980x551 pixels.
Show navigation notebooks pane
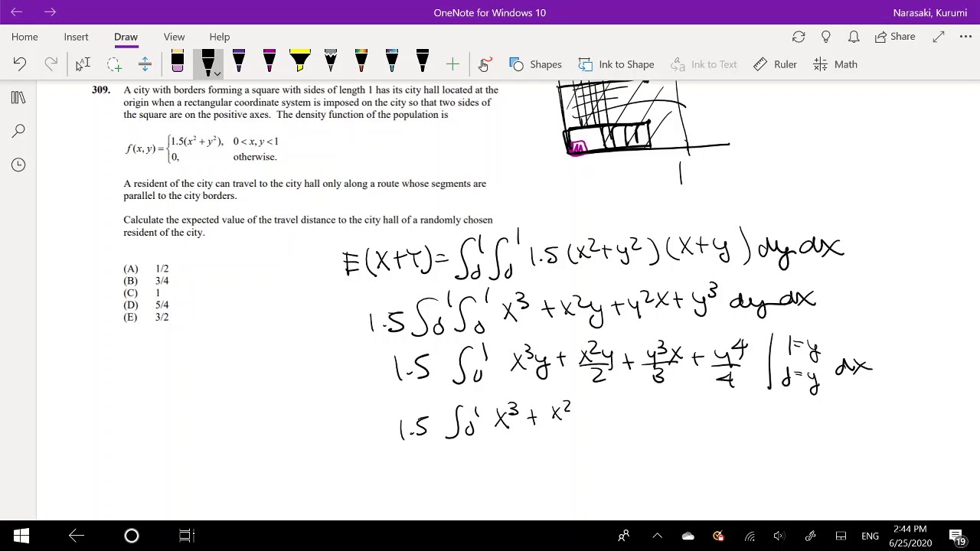[18, 97]
